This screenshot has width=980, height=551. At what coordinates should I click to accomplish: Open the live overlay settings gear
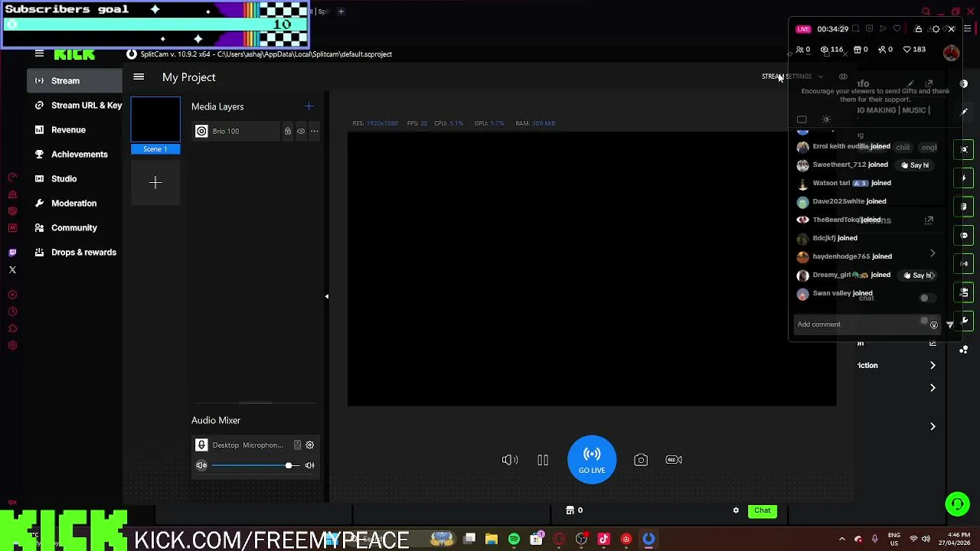click(936, 29)
